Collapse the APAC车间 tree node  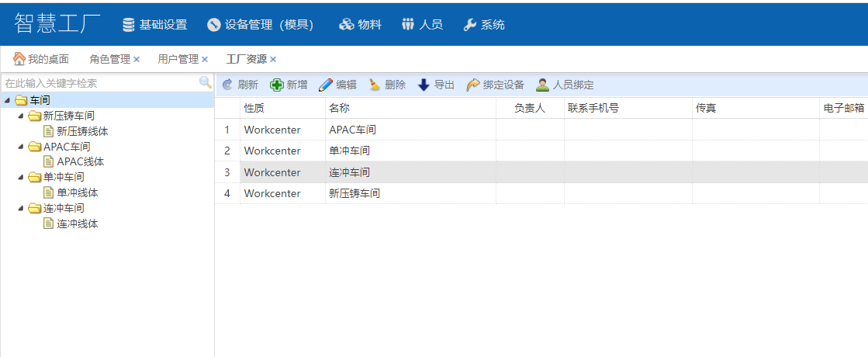21,147
